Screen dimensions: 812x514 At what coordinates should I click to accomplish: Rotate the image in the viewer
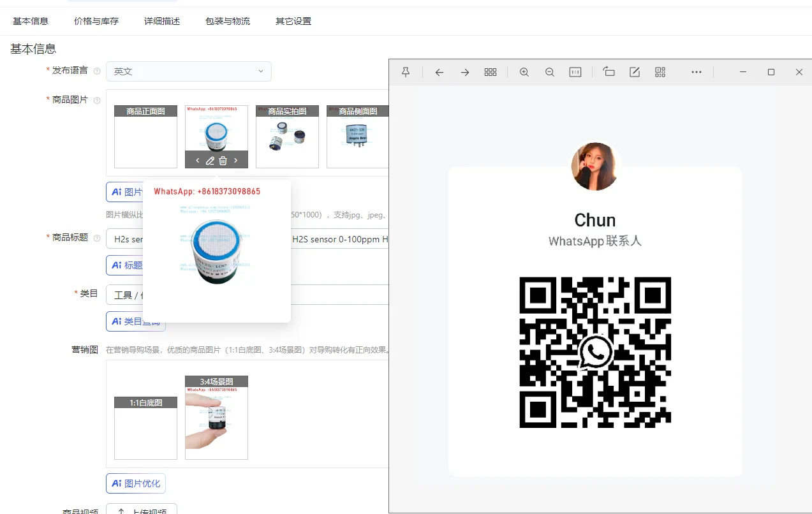tap(609, 72)
